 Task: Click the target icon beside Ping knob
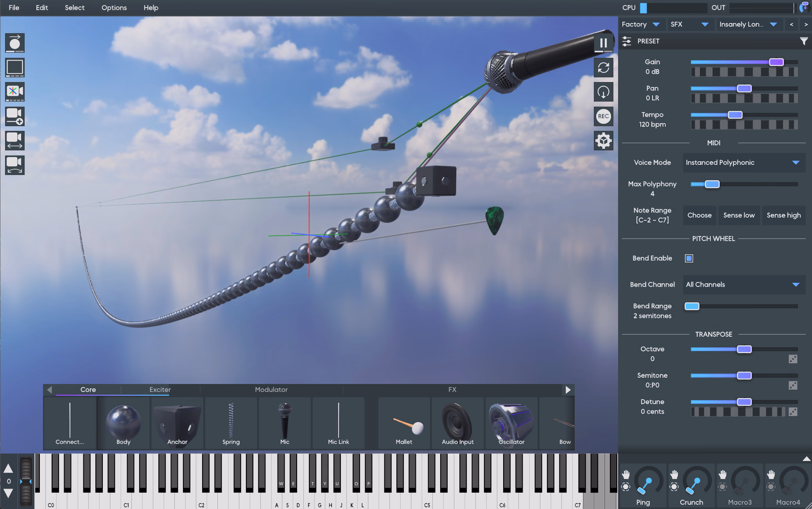click(x=626, y=487)
